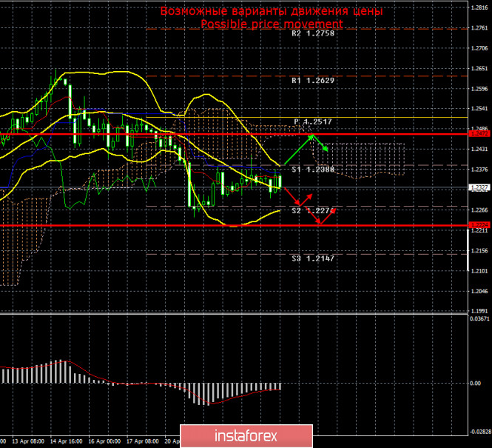Click the 17 Apr 08:00 time label
This screenshot has width=492, height=448.
pyautogui.click(x=144, y=441)
